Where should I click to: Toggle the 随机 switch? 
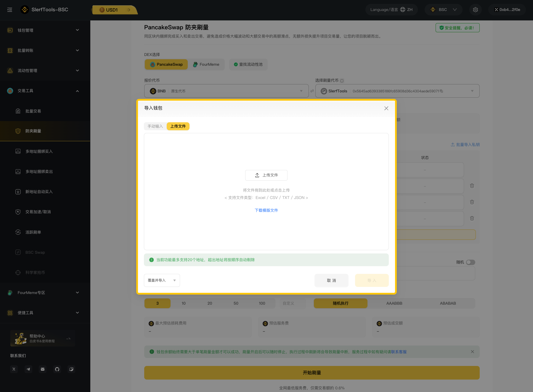pos(470,262)
